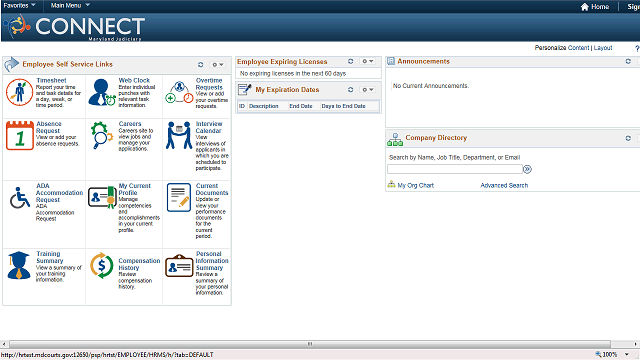Open the Current Documents link
This screenshot has width=640, height=360.
click(x=211, y=189)
